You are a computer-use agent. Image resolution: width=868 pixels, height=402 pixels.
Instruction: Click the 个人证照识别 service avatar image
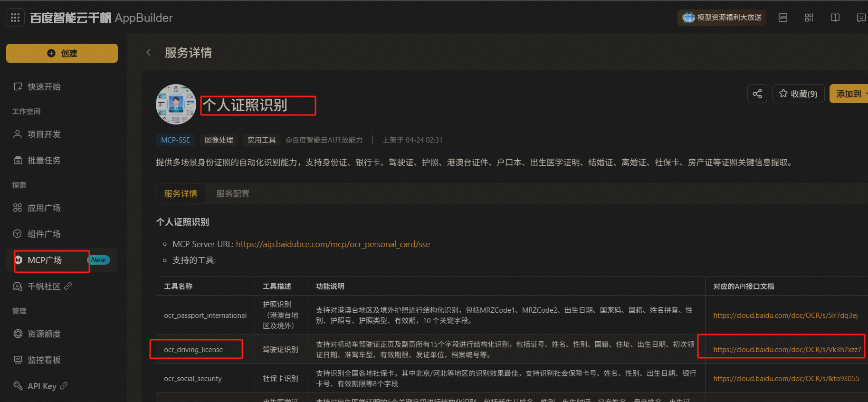point(176,105)
